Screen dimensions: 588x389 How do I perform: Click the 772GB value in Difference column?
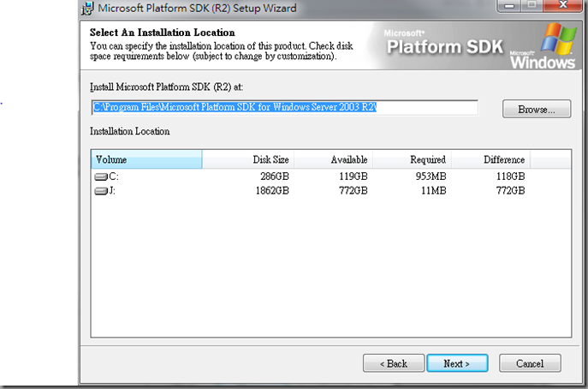pyautogui.click(x=510, y=191)
